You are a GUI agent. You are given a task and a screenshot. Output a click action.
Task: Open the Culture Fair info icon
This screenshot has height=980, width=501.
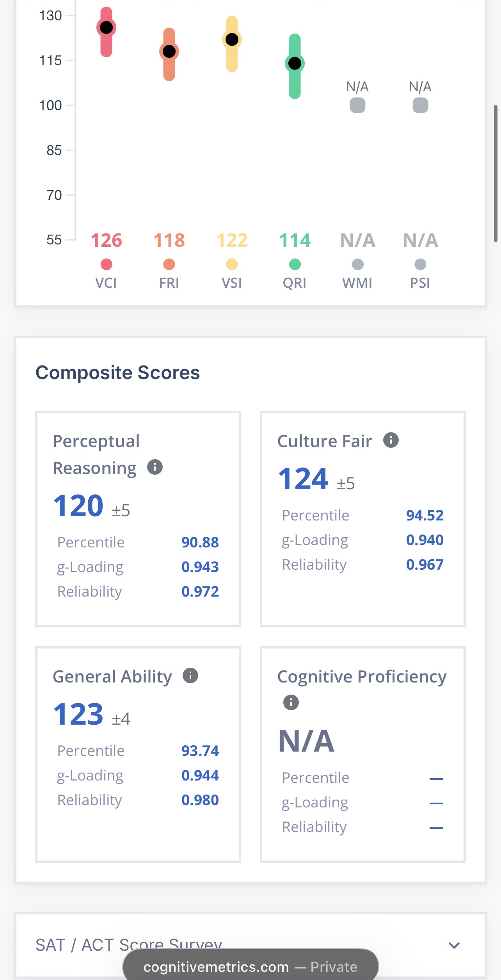tap(391, 440)
